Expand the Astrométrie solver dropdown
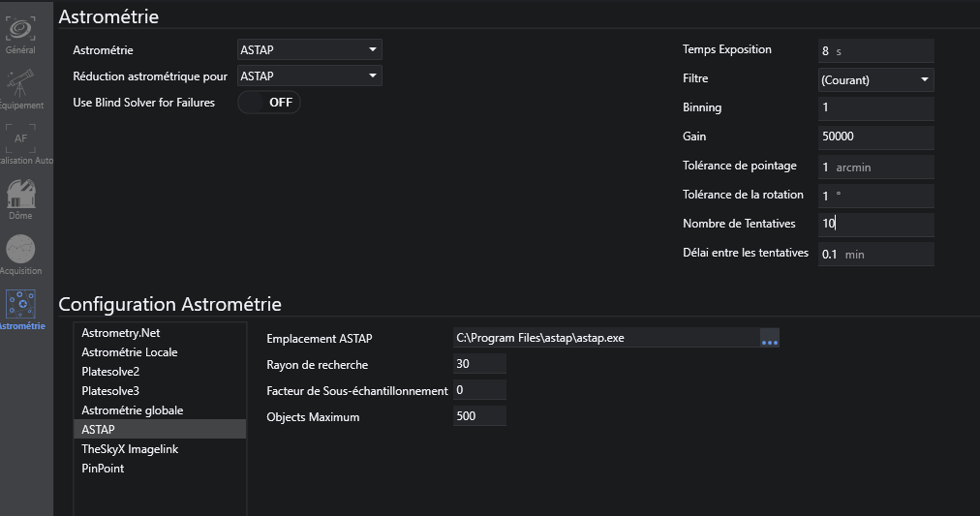The height and width of the screenshot is (516, 980). pyautogui.click(x=309, y=49)
